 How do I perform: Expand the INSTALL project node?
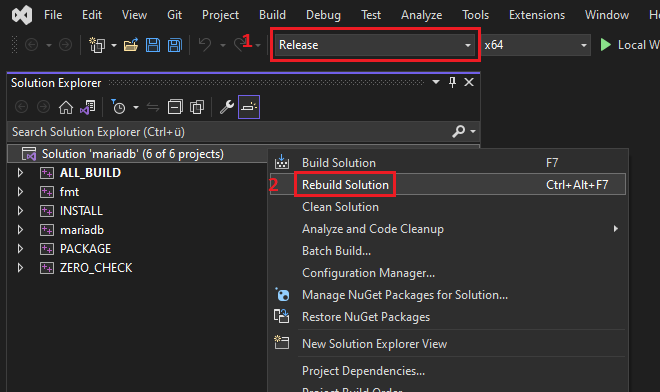20,211
